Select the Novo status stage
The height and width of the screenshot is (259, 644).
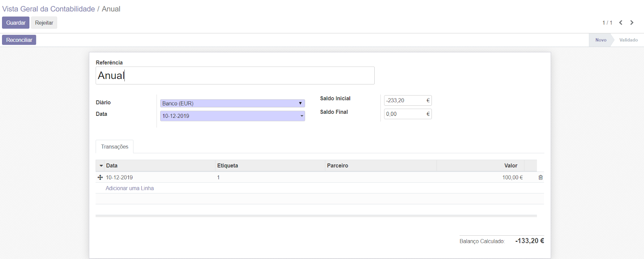601,40
